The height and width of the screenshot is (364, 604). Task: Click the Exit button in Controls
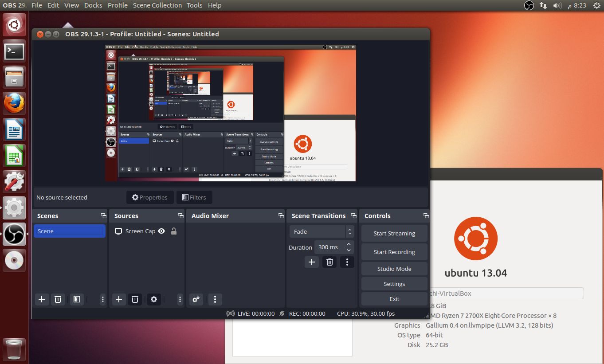click(394, 299)
